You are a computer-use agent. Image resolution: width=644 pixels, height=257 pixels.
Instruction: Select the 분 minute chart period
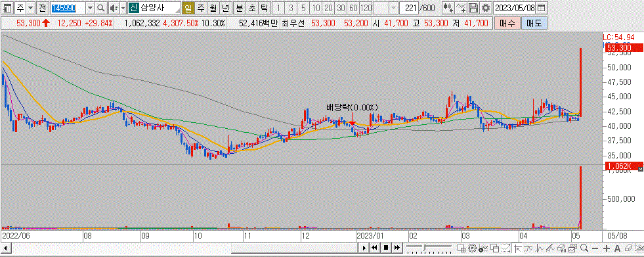pos(239,7)
